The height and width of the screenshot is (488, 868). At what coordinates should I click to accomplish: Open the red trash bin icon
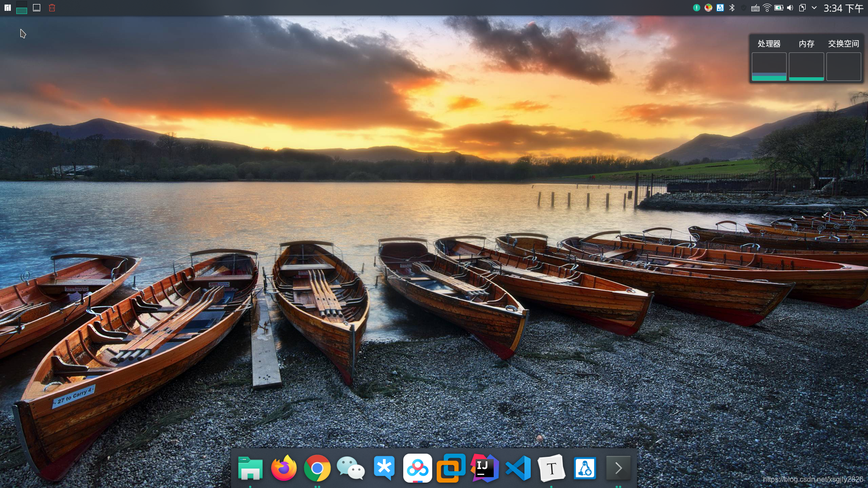[x=52, y=8]
